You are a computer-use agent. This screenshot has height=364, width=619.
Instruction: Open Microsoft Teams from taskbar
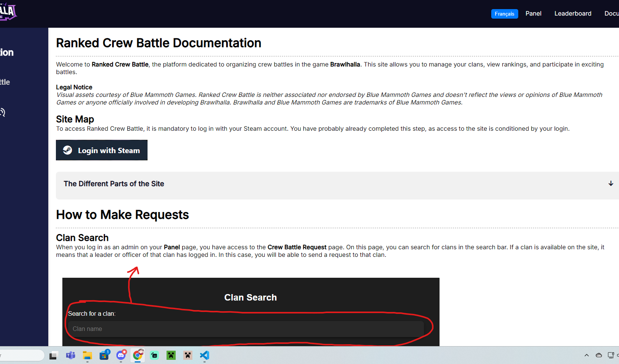pos(70,355)
